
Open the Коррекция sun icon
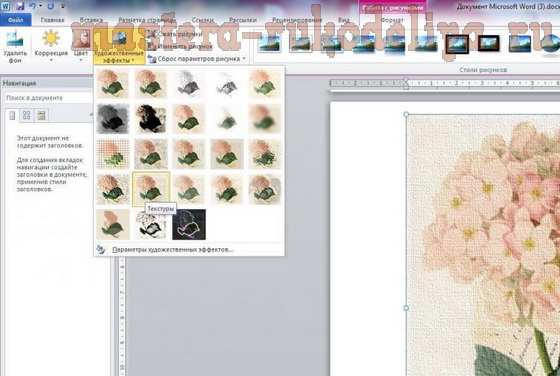tap(51, 39)
